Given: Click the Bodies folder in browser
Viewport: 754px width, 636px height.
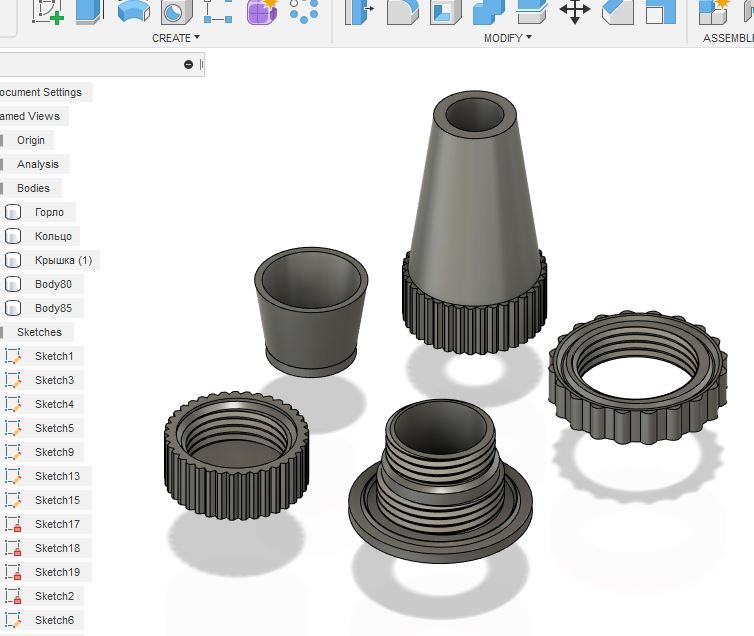Looking at the screenshot, I should click(33, 188).
